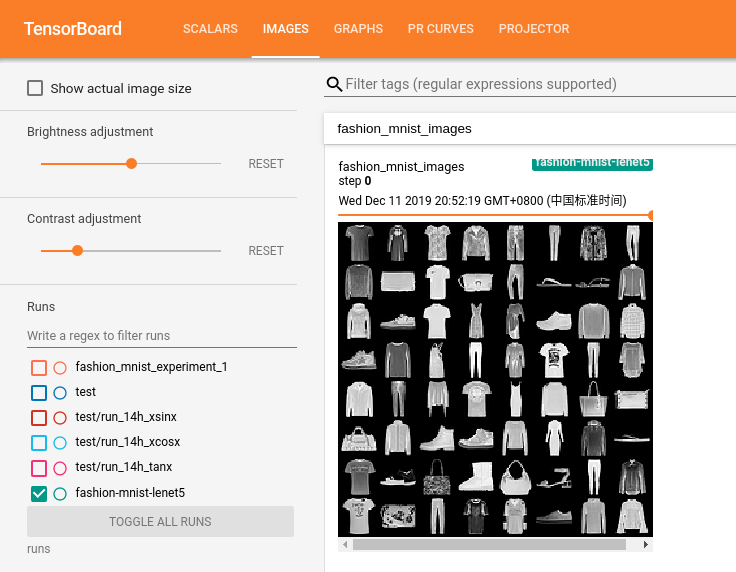
Task: Go to the PROJECTOR tab
Action: click(x=534, y=29)
